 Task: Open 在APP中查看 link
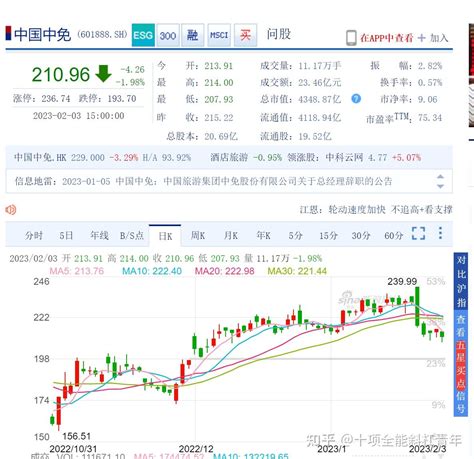coord(386,38)
